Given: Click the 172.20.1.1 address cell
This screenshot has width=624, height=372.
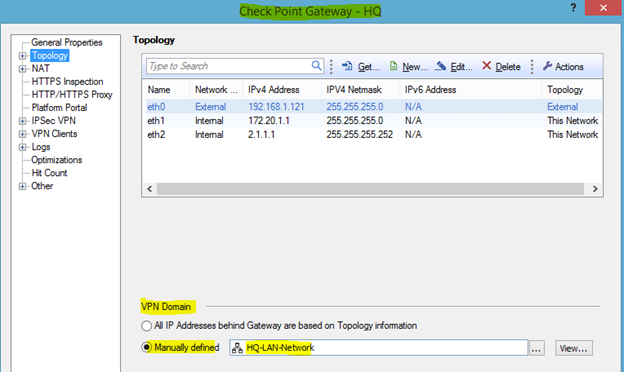Looking at the screenshot, I should pos(269,121).
